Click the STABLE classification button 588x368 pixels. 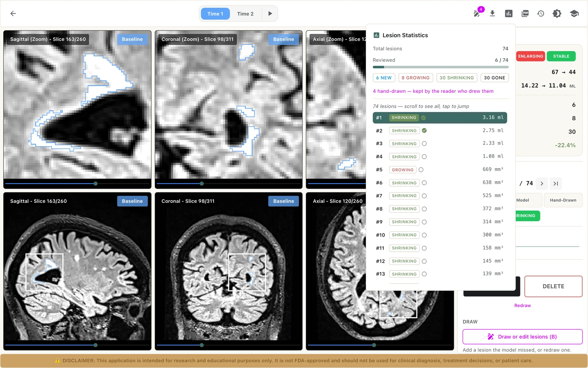[x=561, y=56]
